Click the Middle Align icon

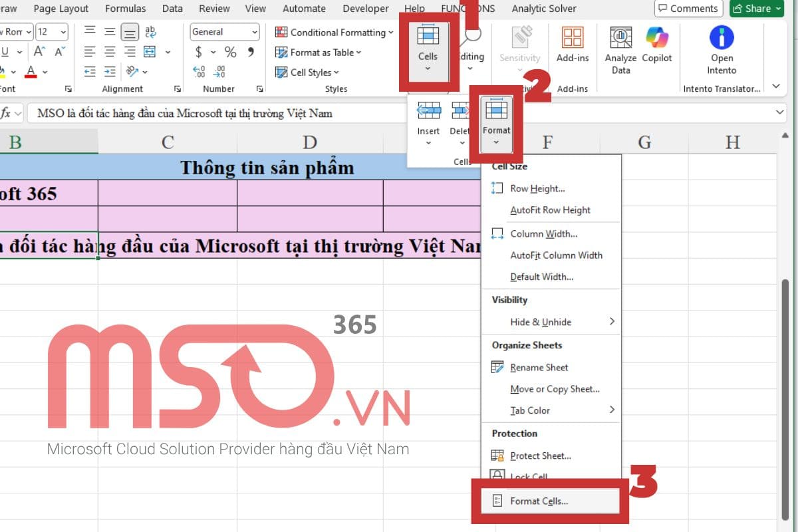tap(110, 31)
